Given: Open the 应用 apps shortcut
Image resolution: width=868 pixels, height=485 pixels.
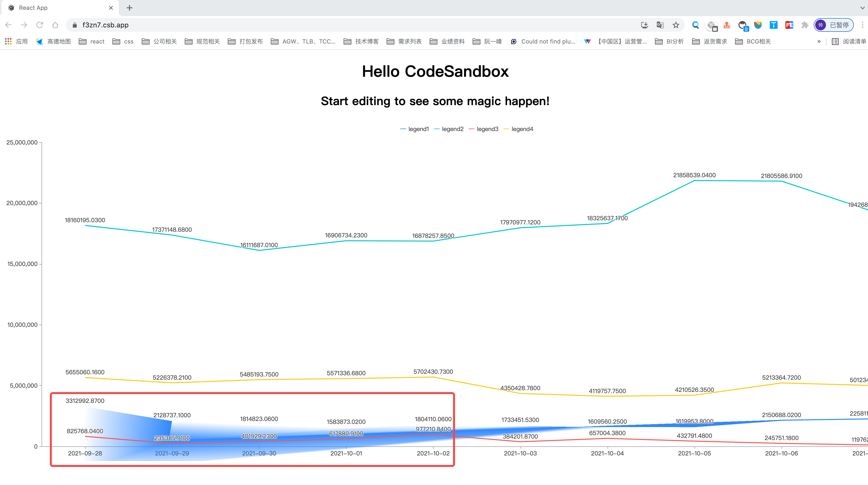Looking at the screenshot, I should (17, 42).
